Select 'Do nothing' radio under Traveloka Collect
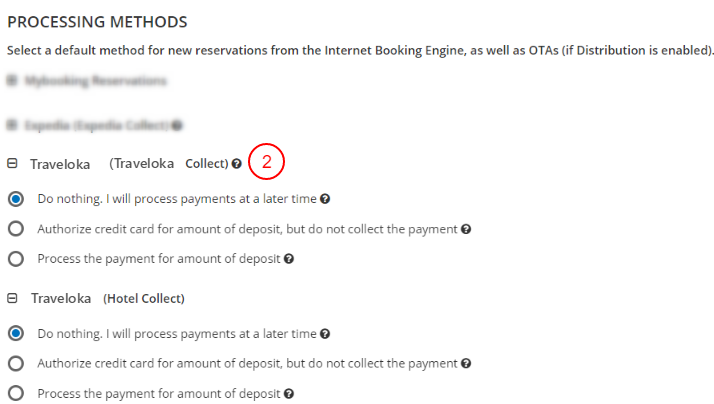Screen dimensions: 714x404 click(x=15, y=199)
